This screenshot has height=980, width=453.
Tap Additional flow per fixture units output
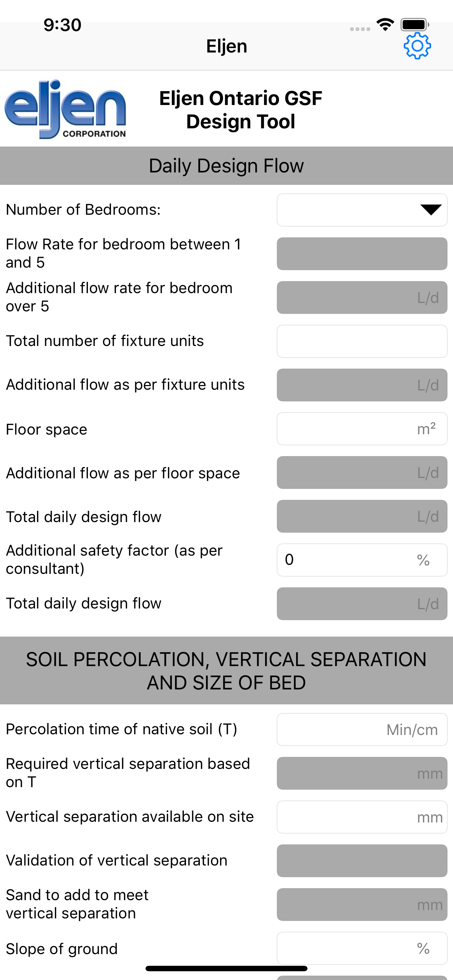point(362,385)
